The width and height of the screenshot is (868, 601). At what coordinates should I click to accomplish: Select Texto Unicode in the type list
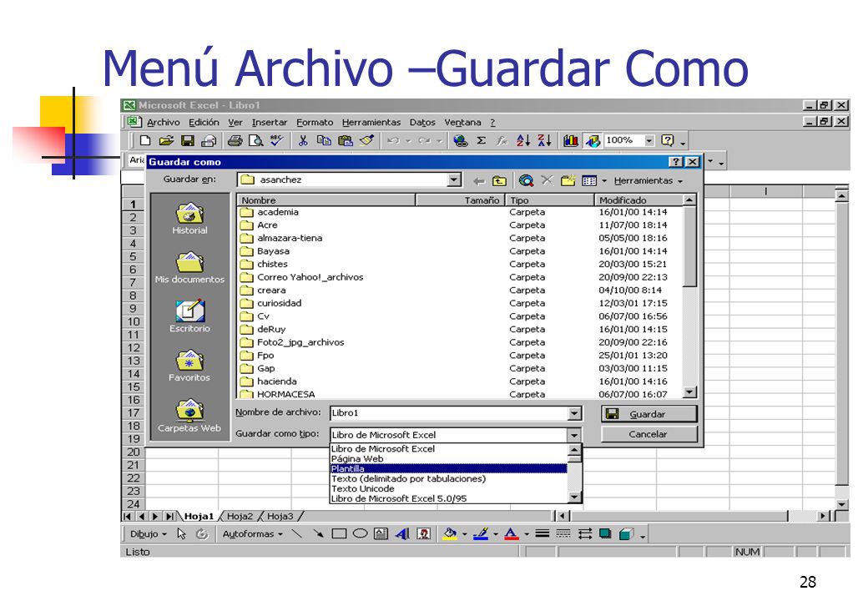point(448,488)
